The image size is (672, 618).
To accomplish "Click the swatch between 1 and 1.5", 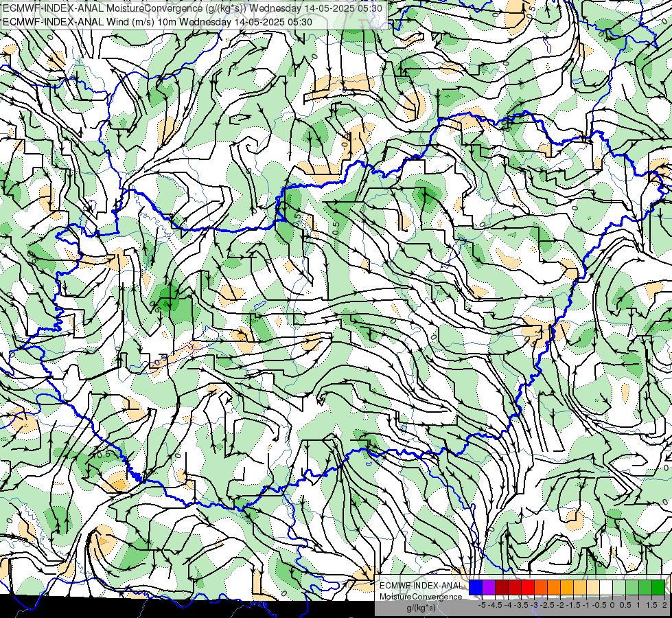I will pos(645,587).
